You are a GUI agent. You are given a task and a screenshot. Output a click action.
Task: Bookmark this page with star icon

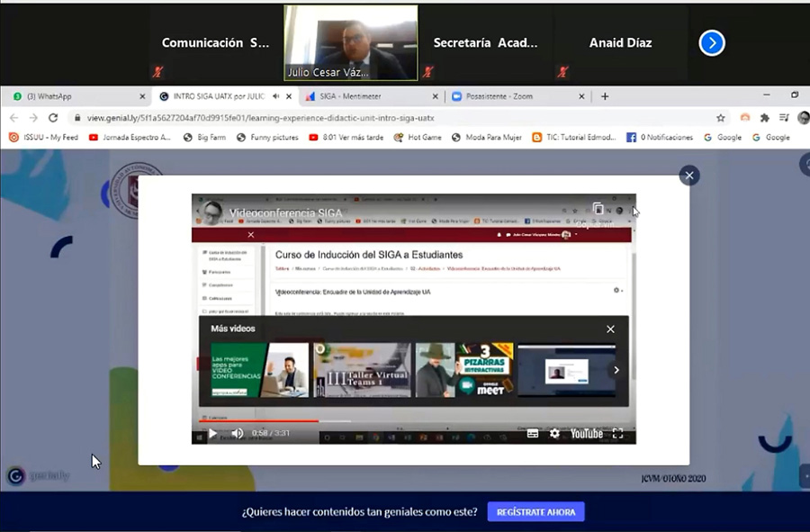tap(721, 118)
